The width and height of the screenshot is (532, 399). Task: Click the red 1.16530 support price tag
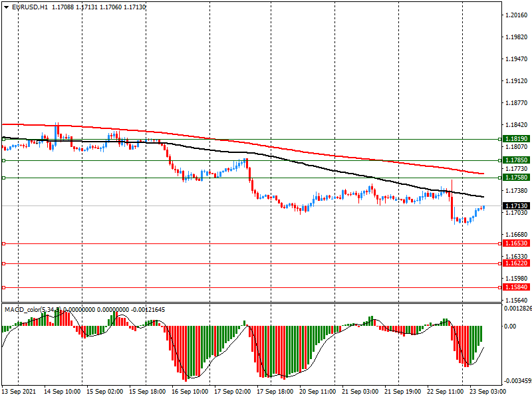coord(517,243)
